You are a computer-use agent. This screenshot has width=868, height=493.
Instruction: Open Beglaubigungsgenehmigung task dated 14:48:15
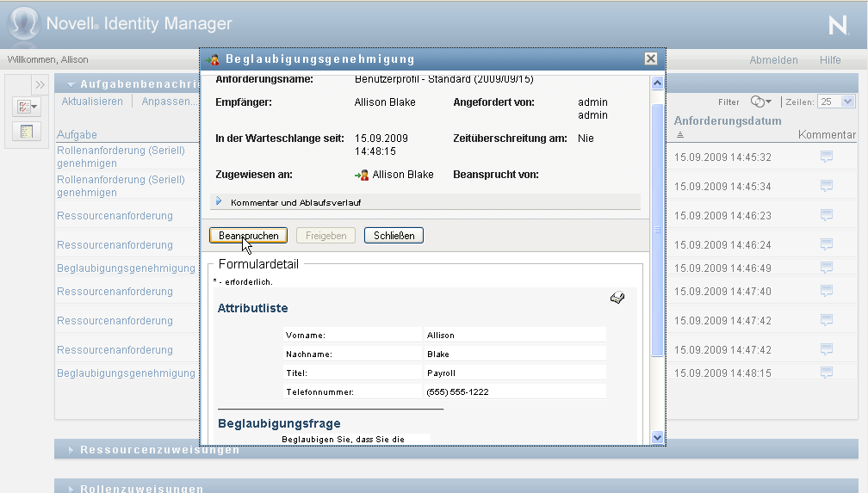(x=127, y=373)
